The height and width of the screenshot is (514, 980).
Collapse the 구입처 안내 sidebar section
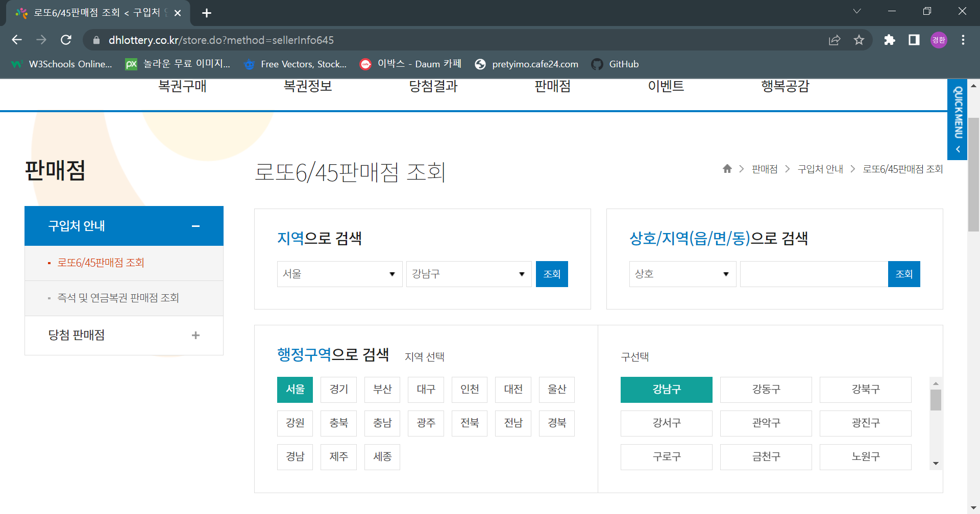tap(124, 226)
